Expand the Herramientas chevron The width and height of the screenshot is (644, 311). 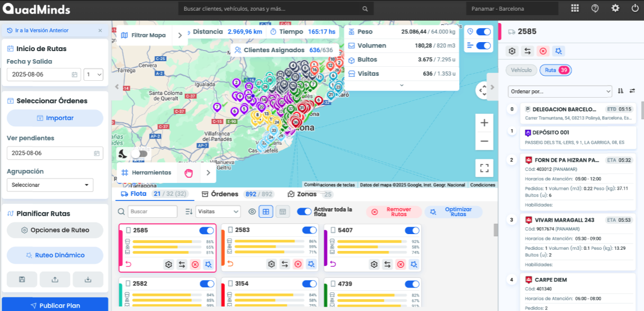(208, 173)
